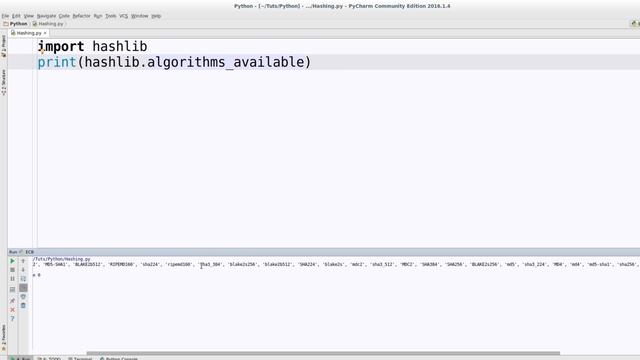The image size is (640, 360).
Task: Open the View menu
Action: click(x=29, y=16)
